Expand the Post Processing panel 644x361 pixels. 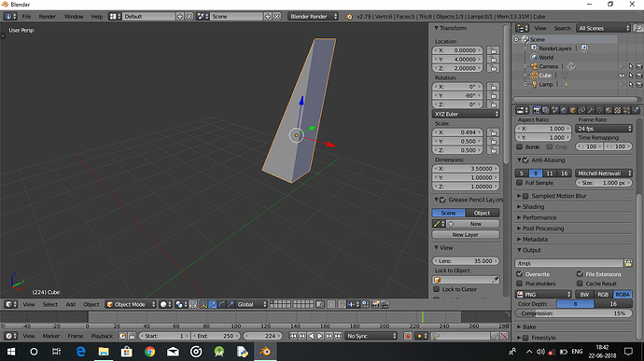click(x=542, y=229)
